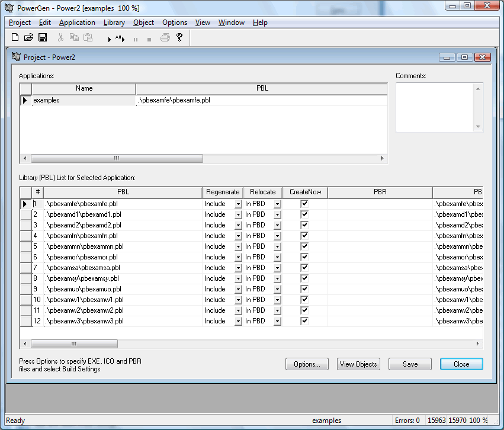
Task: Click the scissors Cut toolbar icon
Action: [60, 37]
